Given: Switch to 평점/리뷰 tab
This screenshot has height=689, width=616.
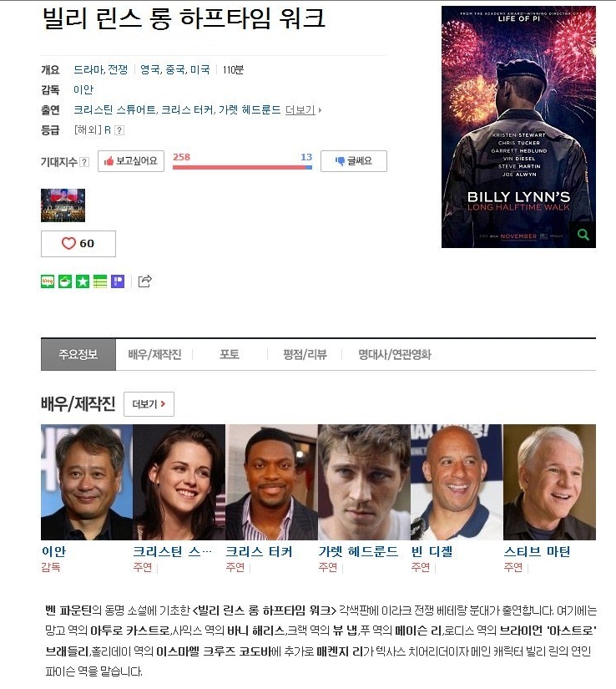Looking at the screenshot, I should (x=305, y=355).
